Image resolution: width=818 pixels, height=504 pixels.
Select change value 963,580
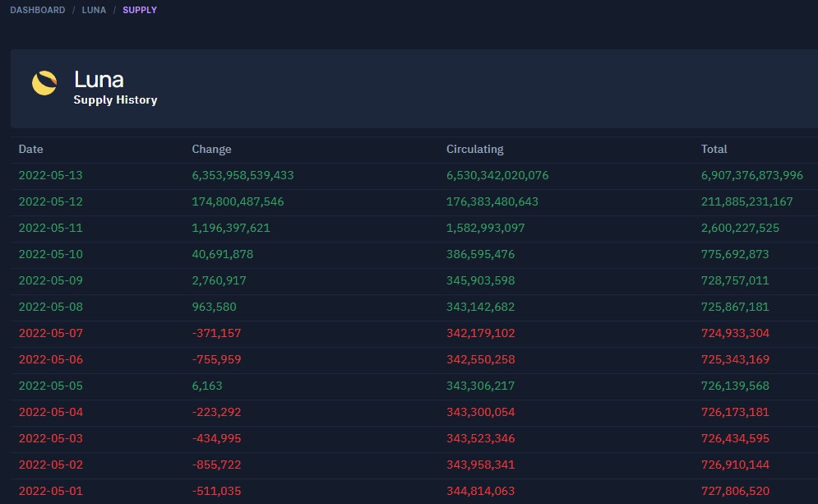[214, 307]
